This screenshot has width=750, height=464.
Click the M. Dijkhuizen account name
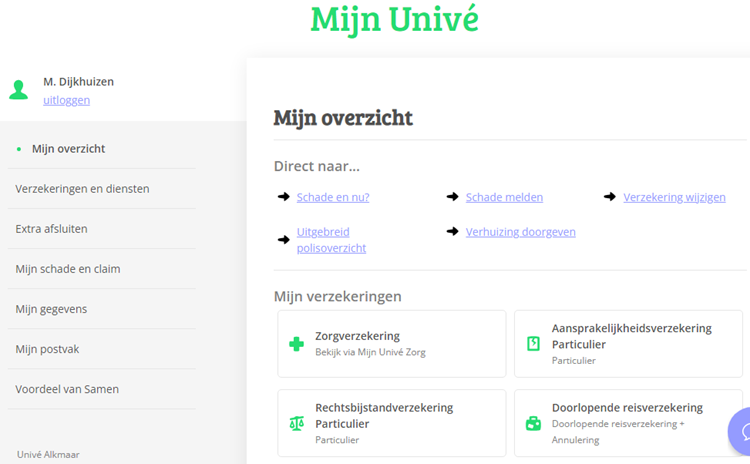pyautogui.click(x=78, y=82)
